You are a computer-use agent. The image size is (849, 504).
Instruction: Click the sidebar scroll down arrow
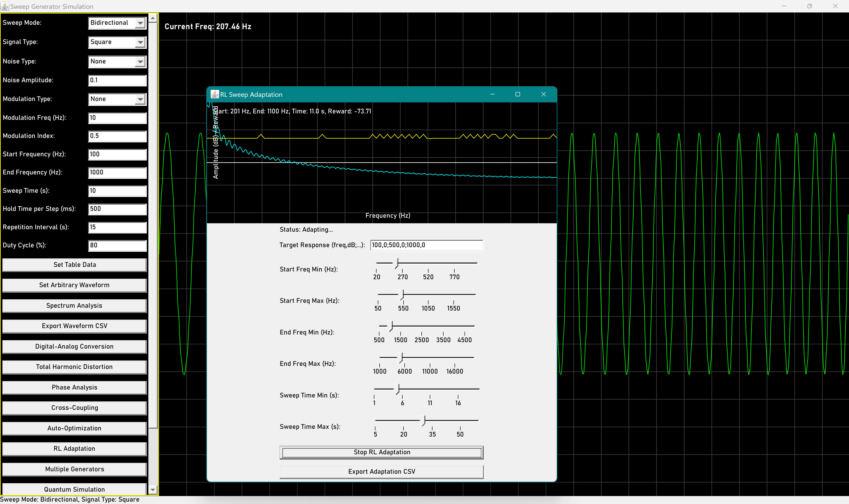[x=153, y=489]
